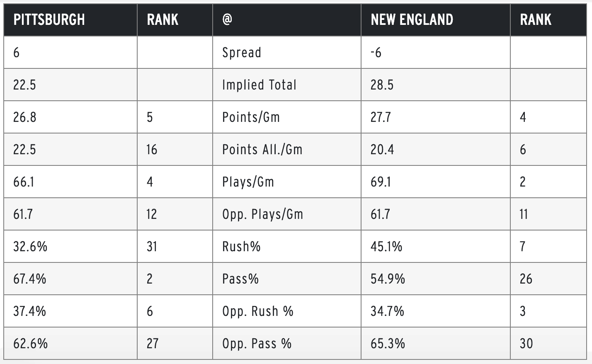Click the @ column header

[x=227, y=19]
